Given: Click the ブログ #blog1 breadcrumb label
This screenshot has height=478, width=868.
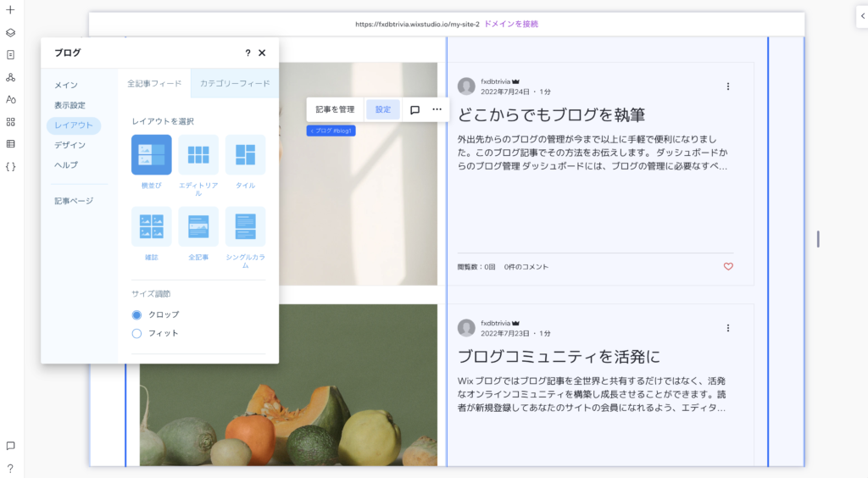Looking at the screenshot, I should click(331, 131).
